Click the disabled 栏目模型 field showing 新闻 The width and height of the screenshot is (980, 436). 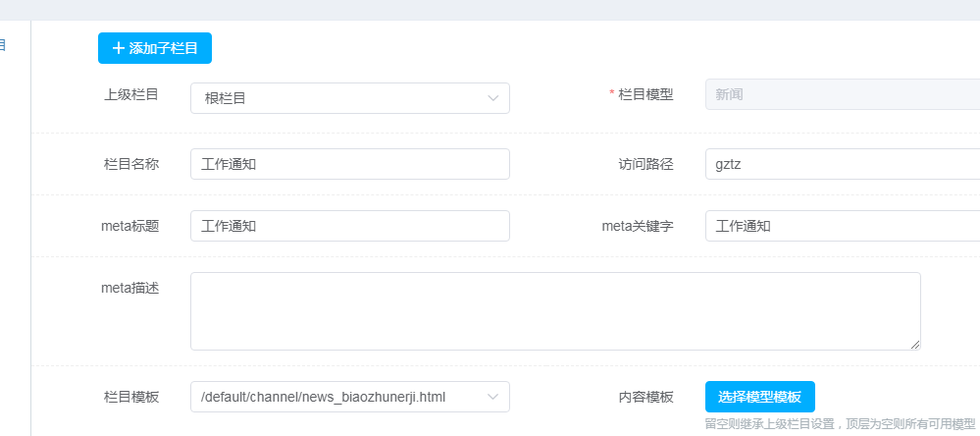pyautogui.click(x=842, y=95)
